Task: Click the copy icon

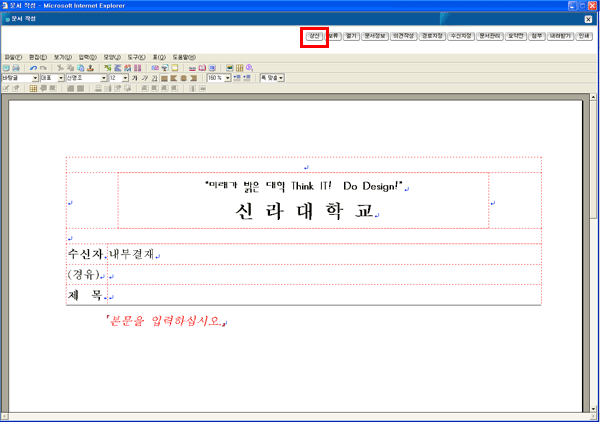Action: tap(70, 68)
